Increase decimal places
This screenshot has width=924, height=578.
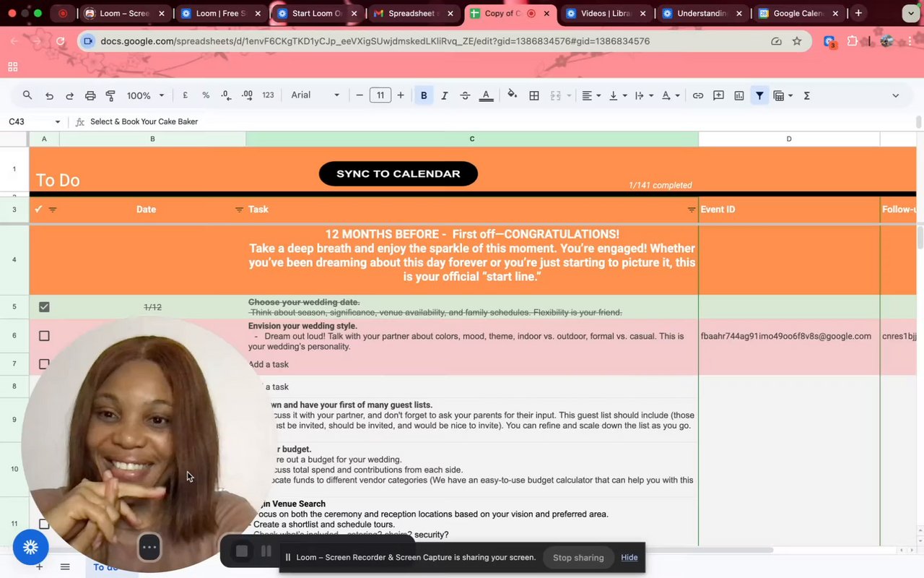coord(247,95)
